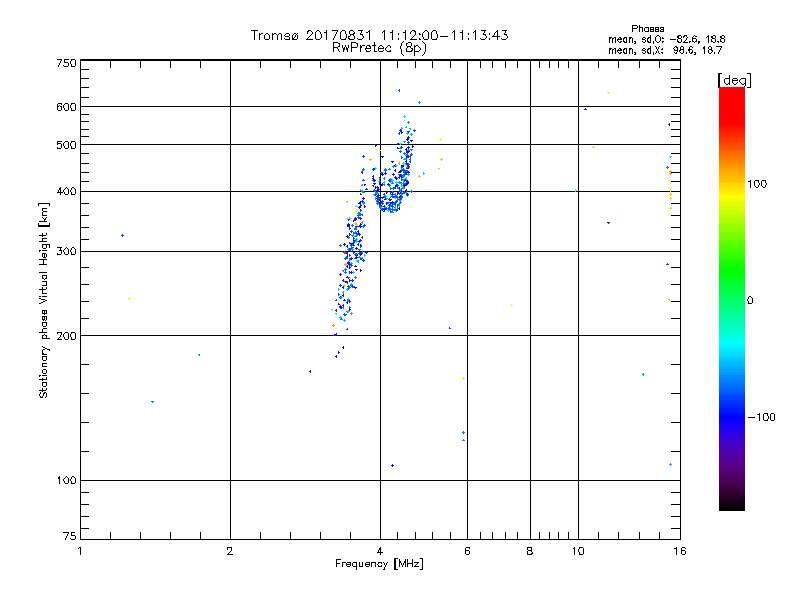The width and height of the screenshot is (800, 600).
Task: Click y-axis tick label '75'
Action: [x=70, y=536]
